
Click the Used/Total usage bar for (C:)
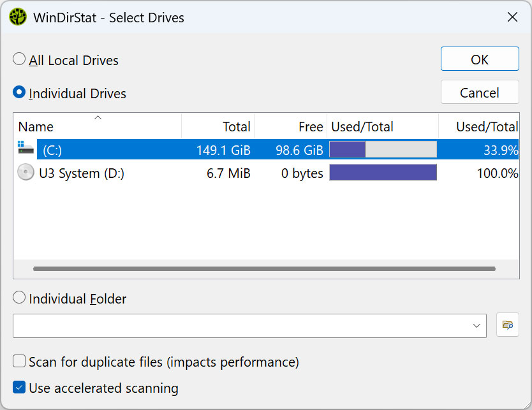coord(383,149)
